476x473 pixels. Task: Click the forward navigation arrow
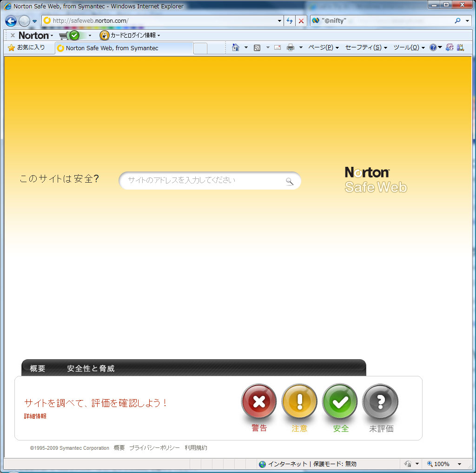click(24, 21)
